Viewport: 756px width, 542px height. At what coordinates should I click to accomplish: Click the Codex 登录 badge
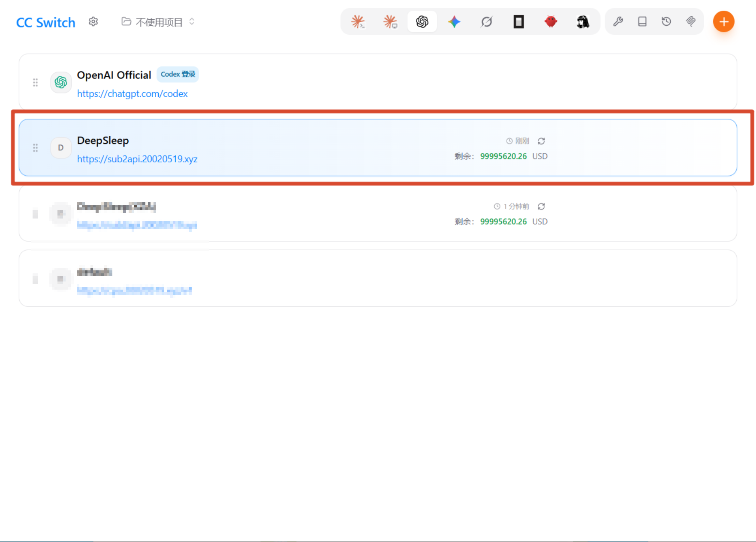click(x=178, y=74)
